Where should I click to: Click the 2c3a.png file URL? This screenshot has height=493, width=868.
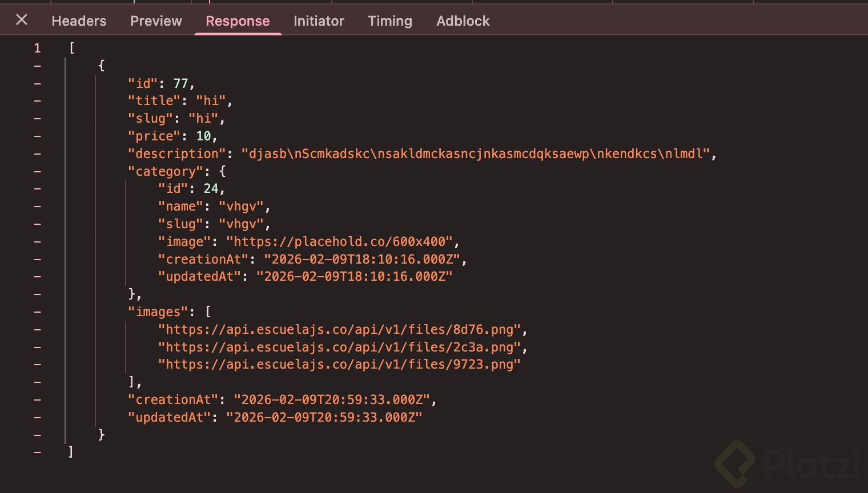coord(339,347)
